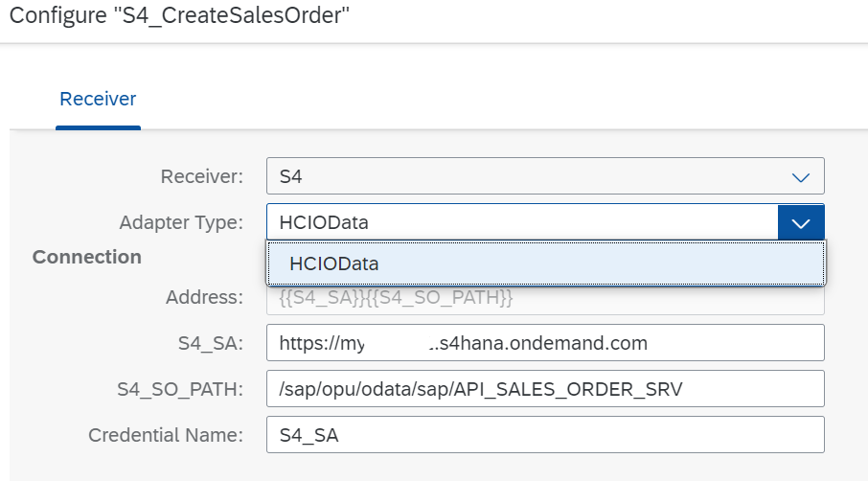Click the "Credential Name:" field label

[x=166, y=434]
